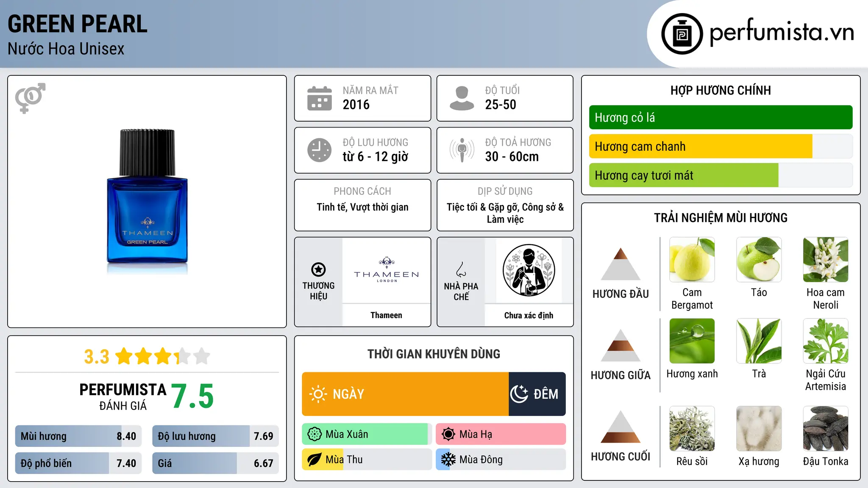This screenshot has width=868, height=488.
Task: Click the Mùi hương 8.40 score bar
Action: (x=78, y=436)
